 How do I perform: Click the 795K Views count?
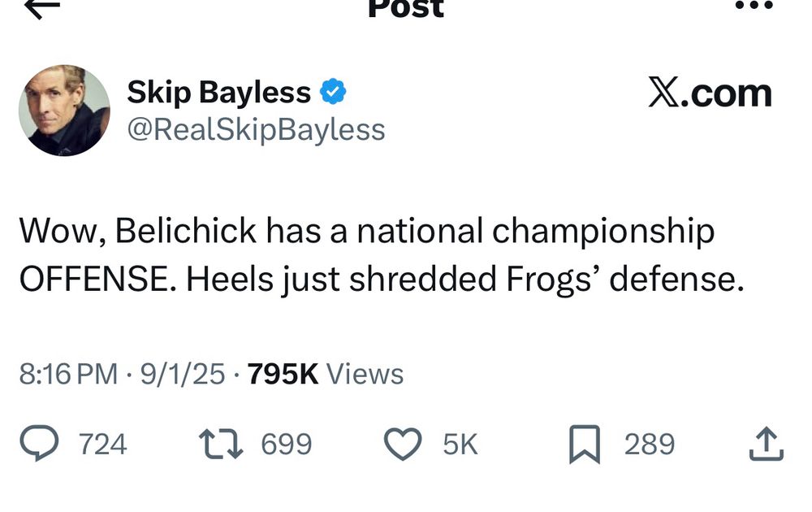click(326, 374)
